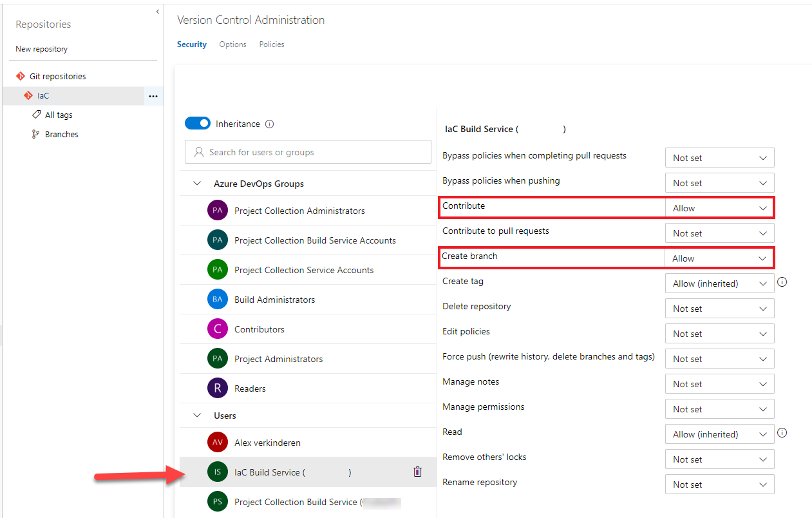This screenshot has height=518, width=812.
Task: Select the Alex verkinderen user avatar
Action: point(218,443)
